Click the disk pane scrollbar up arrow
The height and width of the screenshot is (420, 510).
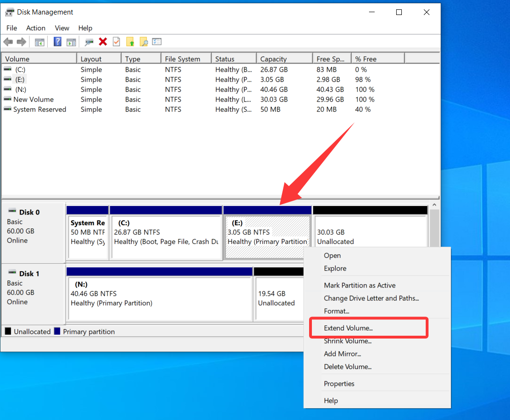pos(435,205)
